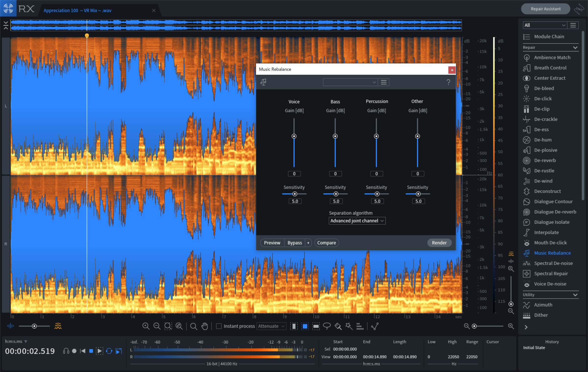The width and height of the screenshot is (588, 372).
Task: Select the harmonics selection tool
Action: coord(360,326)
